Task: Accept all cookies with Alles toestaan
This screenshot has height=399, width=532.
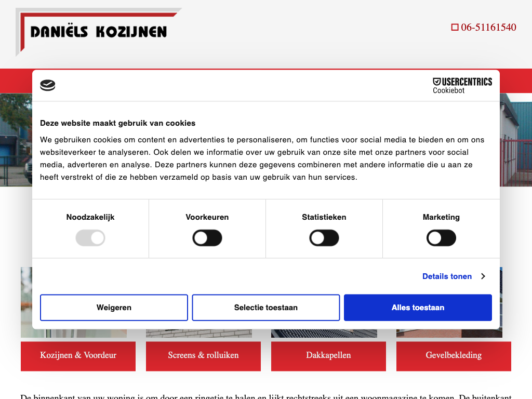Action: (x=418, y=308)
